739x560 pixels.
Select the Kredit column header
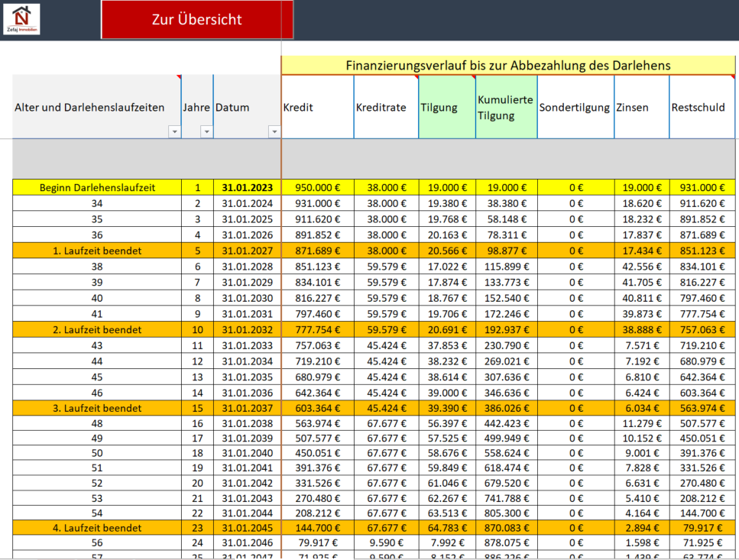click(x=317, y=108)
